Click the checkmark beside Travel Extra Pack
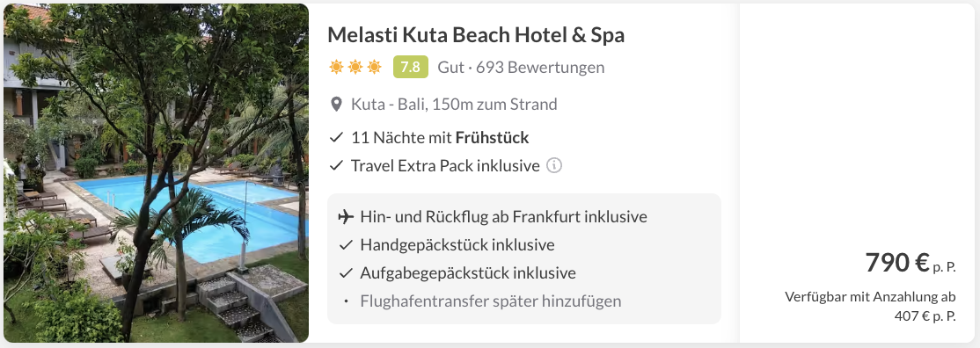 (336, 165)
